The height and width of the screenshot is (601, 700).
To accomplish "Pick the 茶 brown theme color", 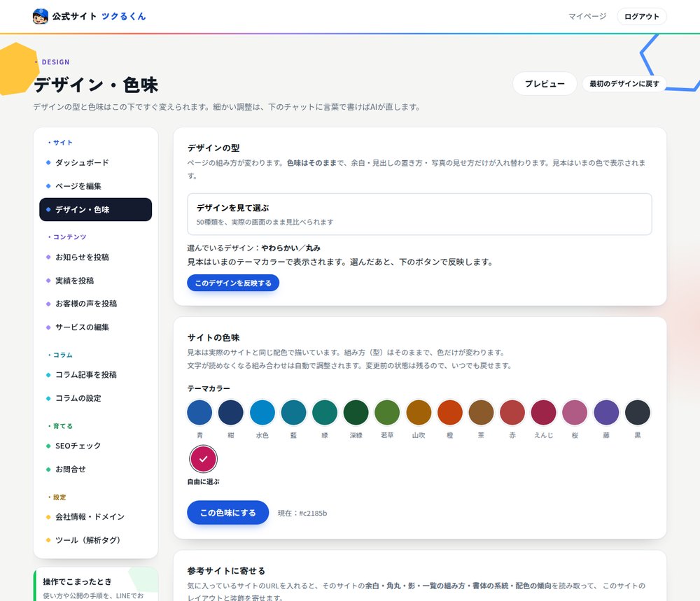I will tap(481, 412).
